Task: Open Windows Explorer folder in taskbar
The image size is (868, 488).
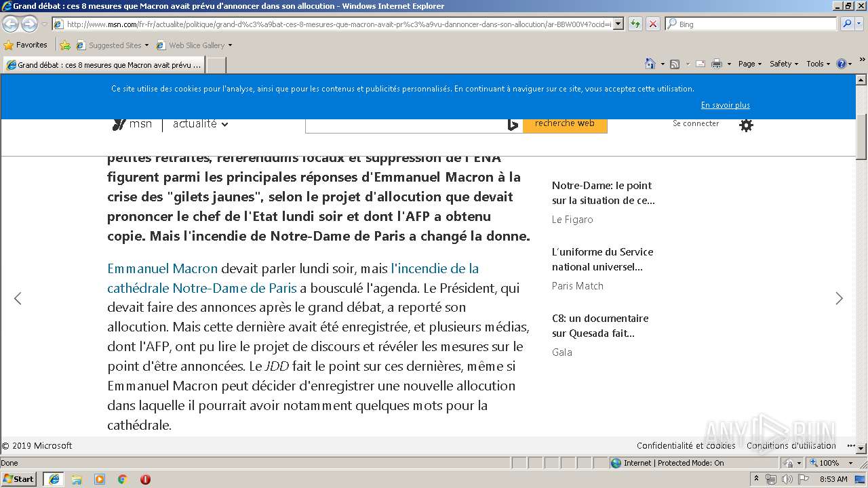Action: [x=77, y=479]
